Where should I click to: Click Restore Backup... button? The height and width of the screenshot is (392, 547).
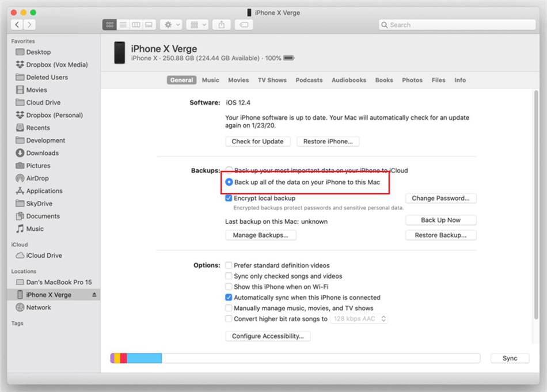(441, 235)
